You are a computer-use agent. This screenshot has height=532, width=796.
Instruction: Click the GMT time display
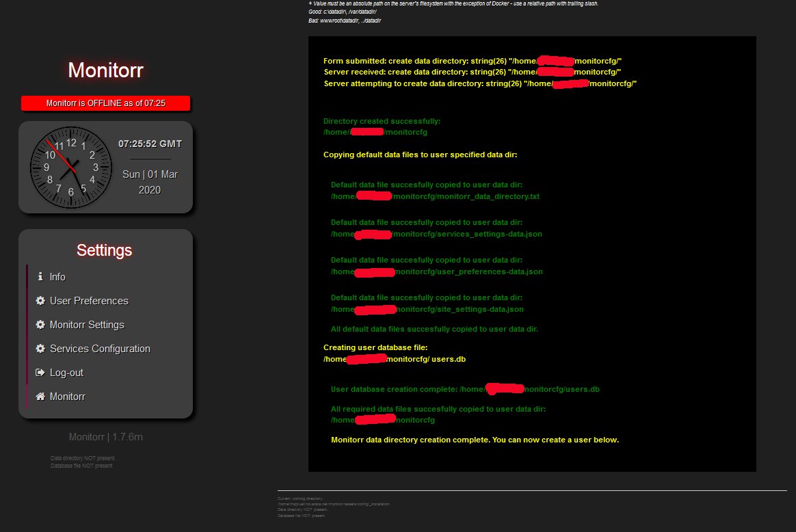(x=149, y=144)
